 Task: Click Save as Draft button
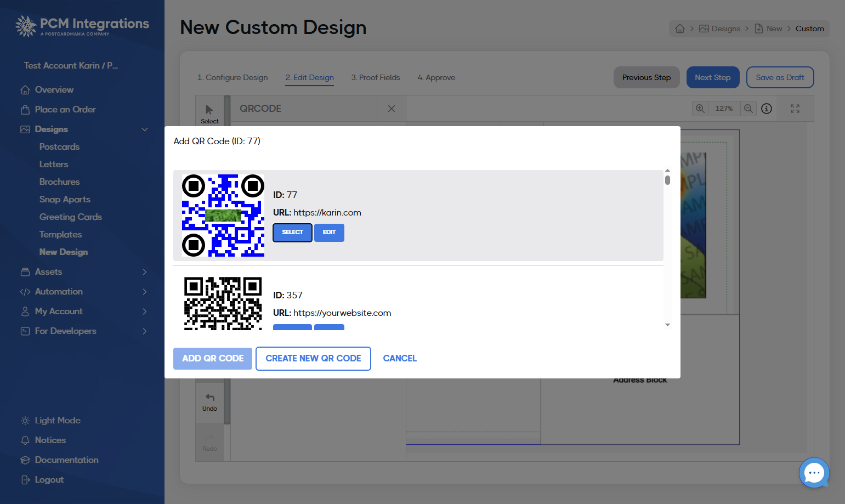[x=780, y=78]
